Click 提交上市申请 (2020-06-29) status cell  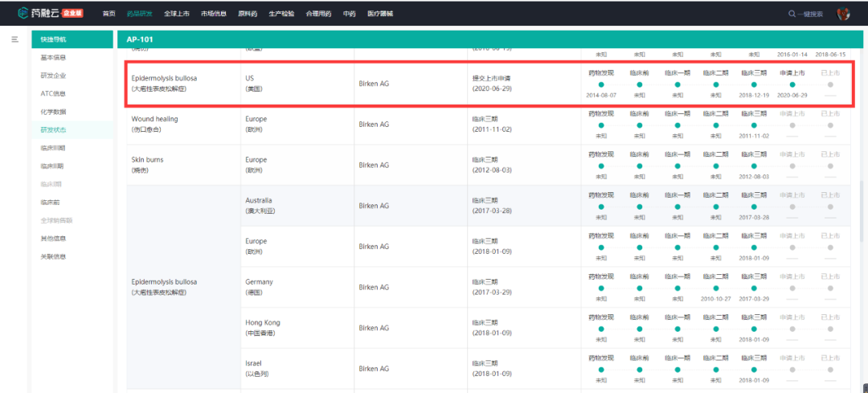[524, 84]
